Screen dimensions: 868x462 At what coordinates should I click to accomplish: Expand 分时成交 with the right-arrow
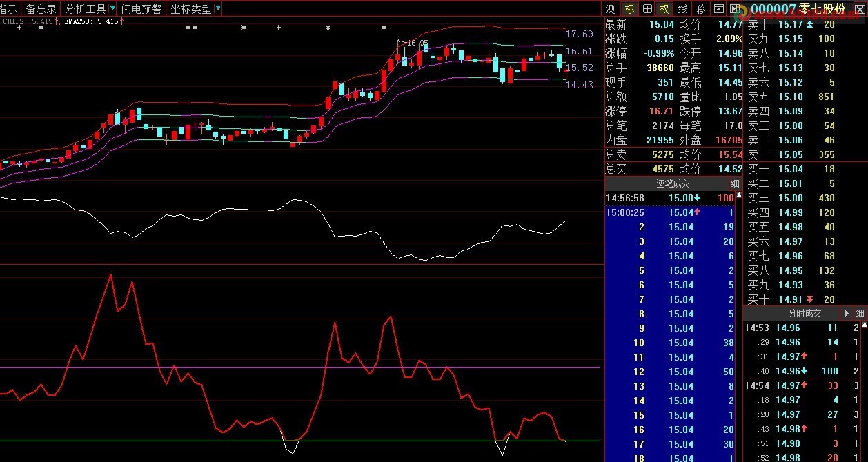[847, 313]
